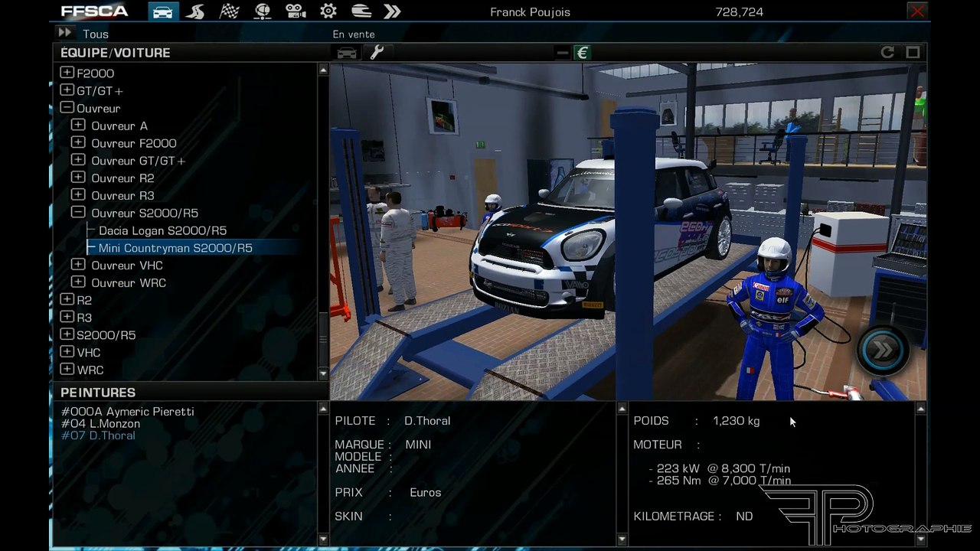This screenshot has height=551, width=980.
Task: Click the up arrow of the peintures scrollbar
Action: click(323, 409)
